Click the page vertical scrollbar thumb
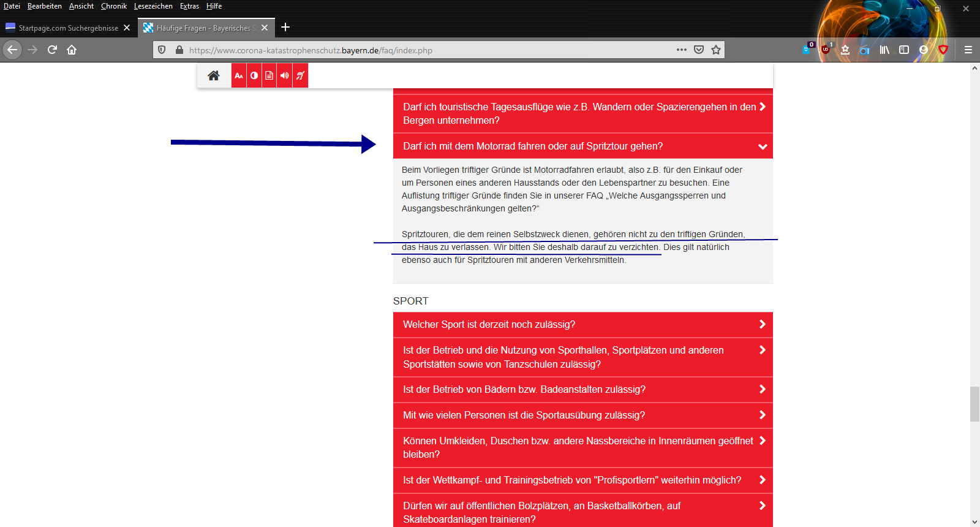 click(x=974, y=404)
